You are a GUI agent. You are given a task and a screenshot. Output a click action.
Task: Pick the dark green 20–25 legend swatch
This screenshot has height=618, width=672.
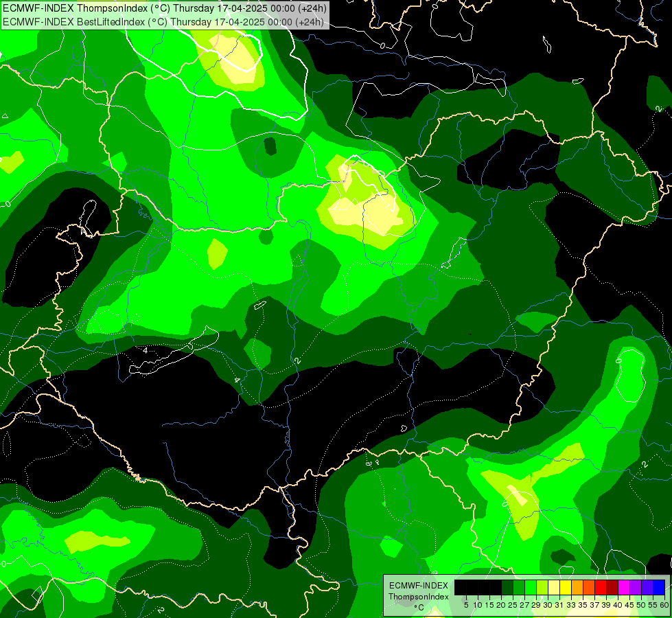507,587
